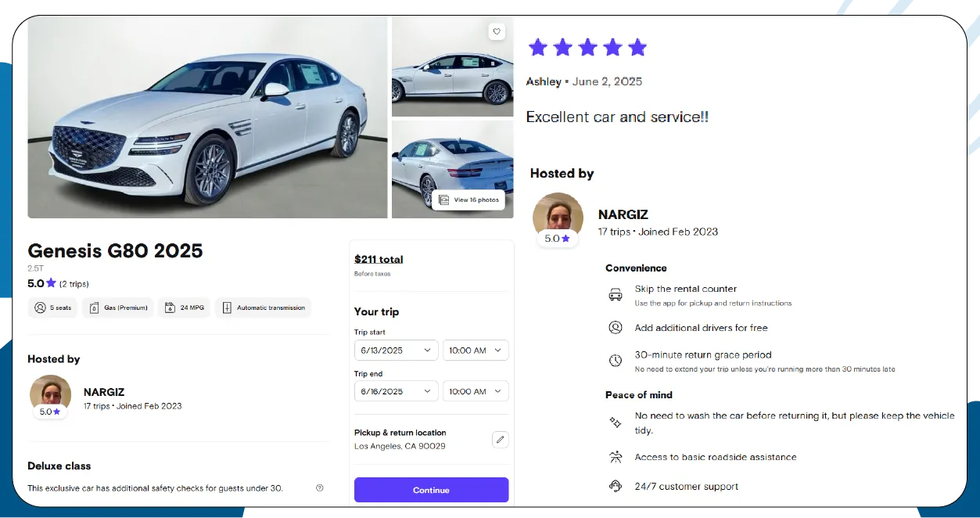Click host NARGIZ's profile picture under the review
The width and height of the screenshot is (980, 518).
(558, 215)
